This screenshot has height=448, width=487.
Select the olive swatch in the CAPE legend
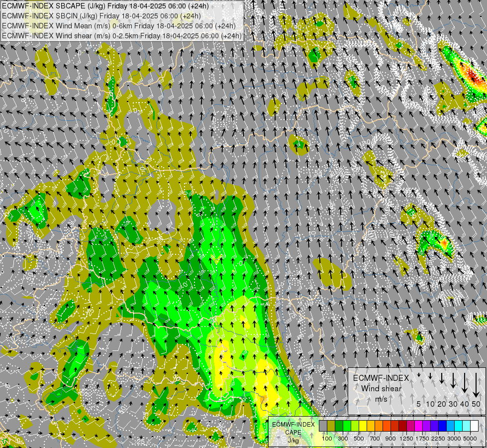(331, 426)
